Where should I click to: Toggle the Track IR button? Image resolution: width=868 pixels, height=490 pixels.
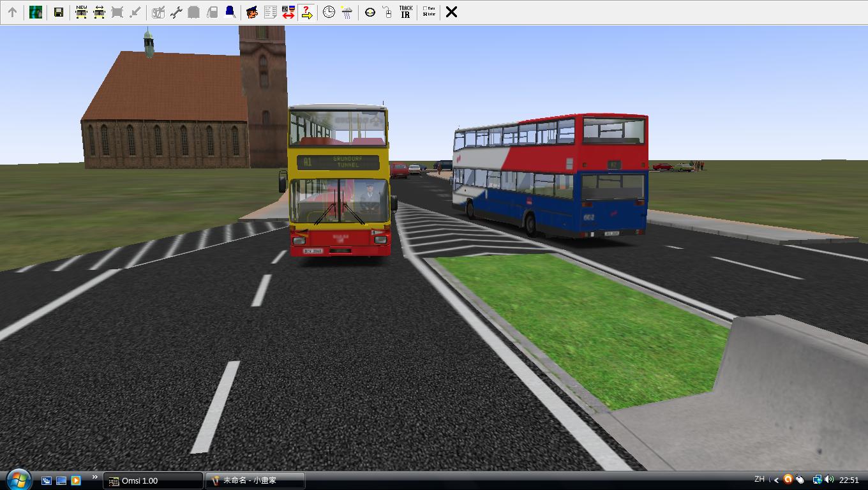tap(405, 12)
